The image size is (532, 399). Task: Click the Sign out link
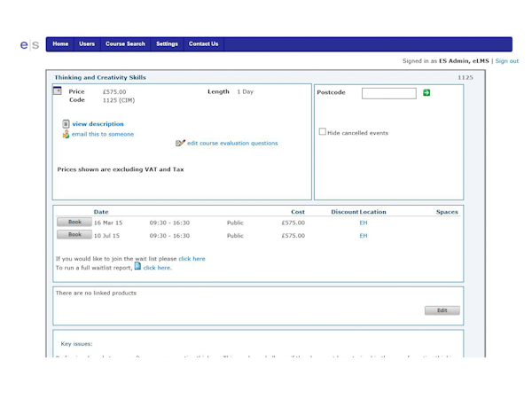point(507,61)
